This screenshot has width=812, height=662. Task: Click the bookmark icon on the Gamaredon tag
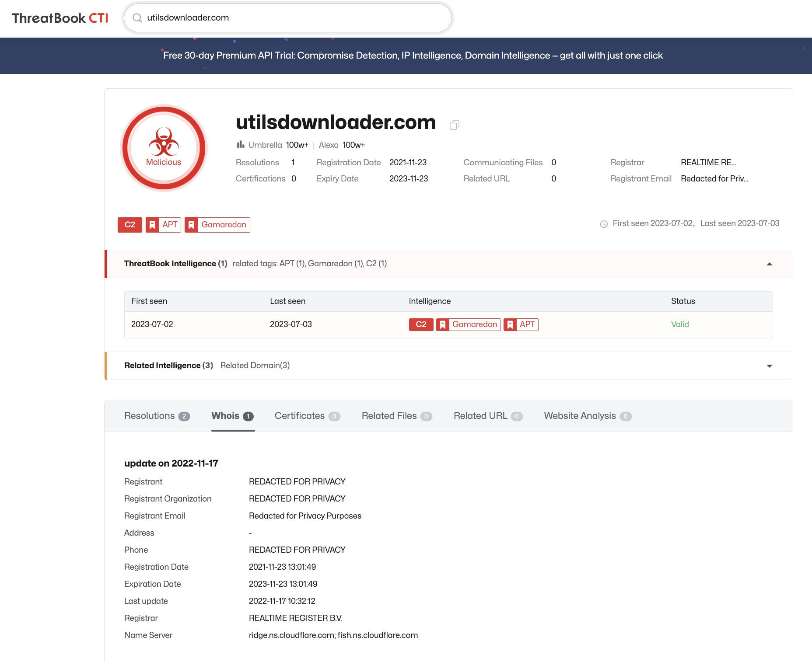click(191, 224)
